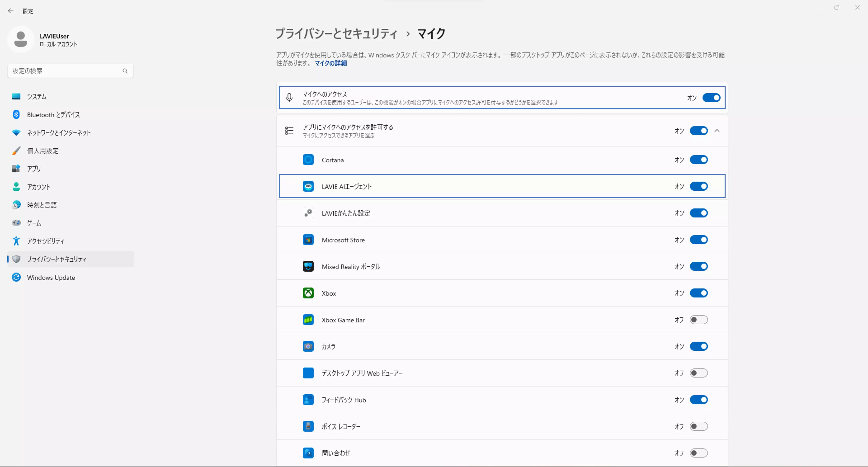Viewport: 868px width, 467px height.
Task: Enable デスクトップ アプリ Web ビューアー toggle
Action: click(x=699, y=373)
